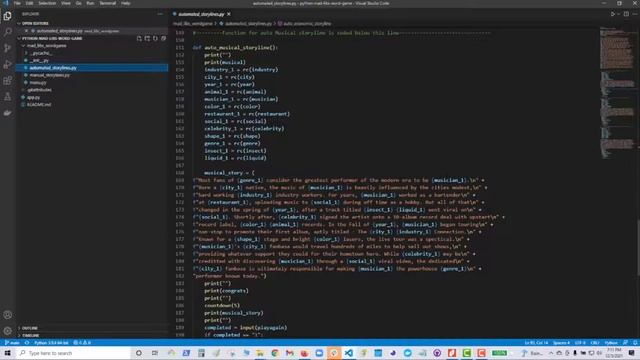Viewport: 640px width, 360px height.
Task: Change language mode Python in status bar
Action: [x=611, y=342]
